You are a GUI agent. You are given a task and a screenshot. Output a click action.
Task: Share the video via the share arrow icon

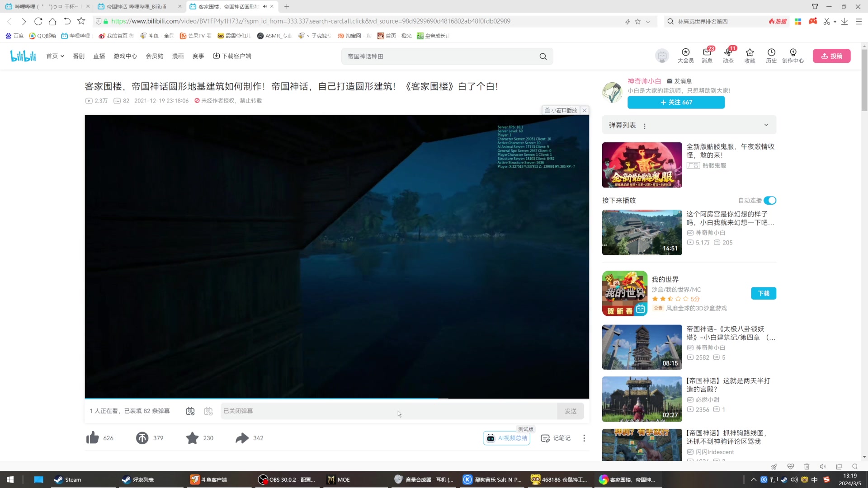242,437
